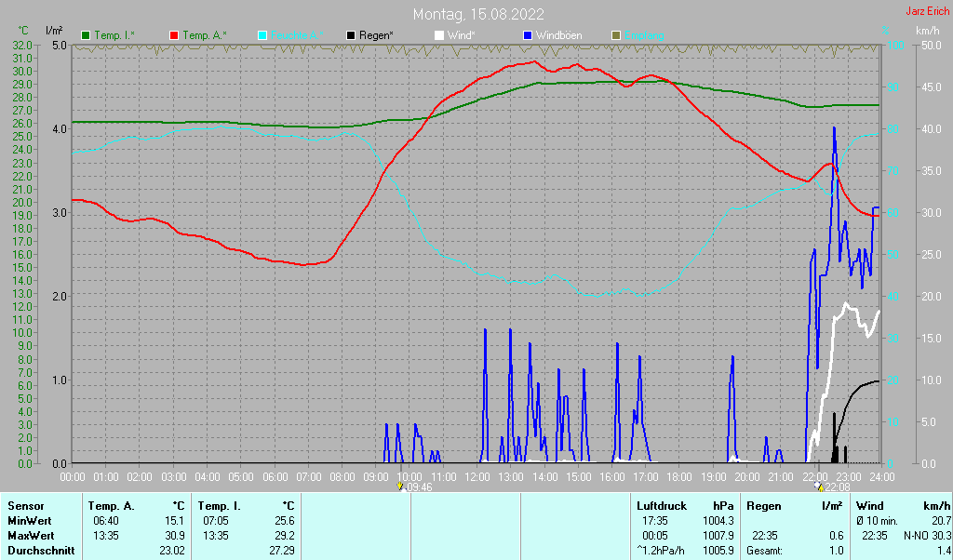Click the pressure trend '^1.2hPa/h'
Screen dimensions: 953x560
pos(661,551)
